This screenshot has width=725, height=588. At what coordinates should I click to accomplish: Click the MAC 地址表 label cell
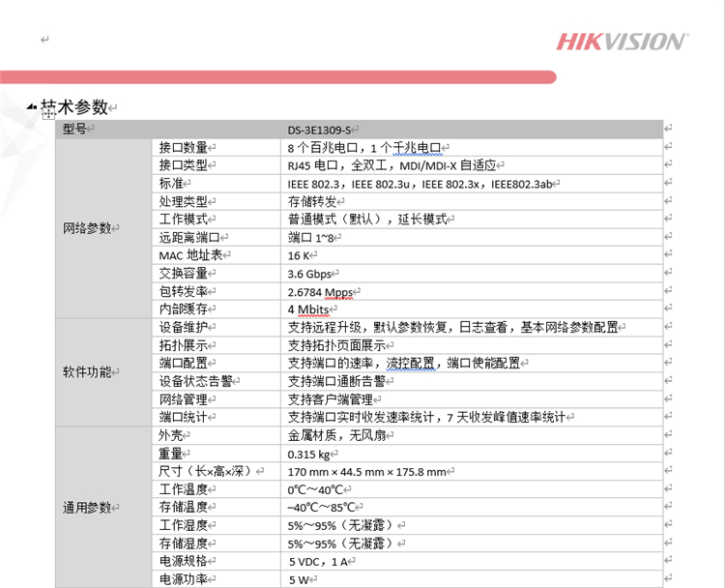(x=216, y=255)
